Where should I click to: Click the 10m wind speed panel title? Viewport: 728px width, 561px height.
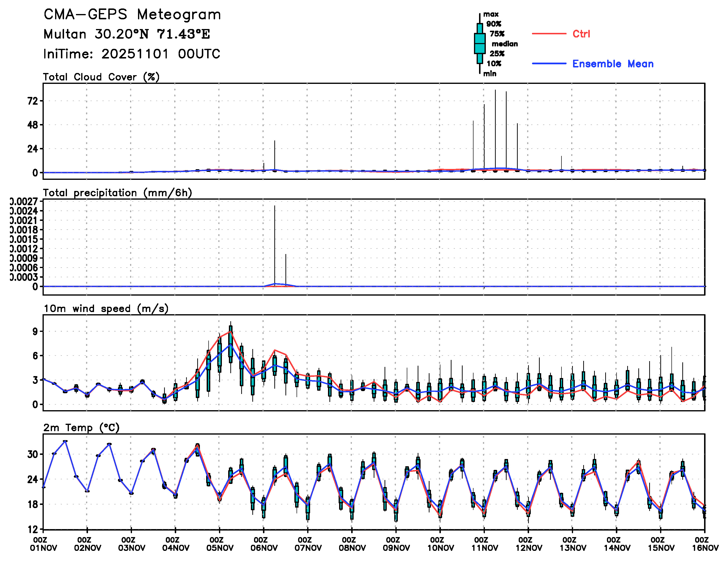106,308
